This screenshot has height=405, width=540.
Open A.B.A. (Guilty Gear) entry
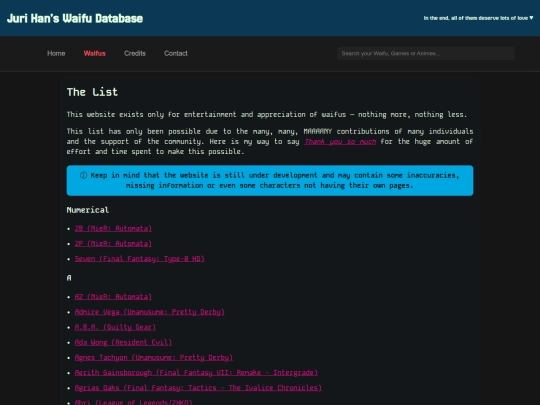tap(115, 327)
